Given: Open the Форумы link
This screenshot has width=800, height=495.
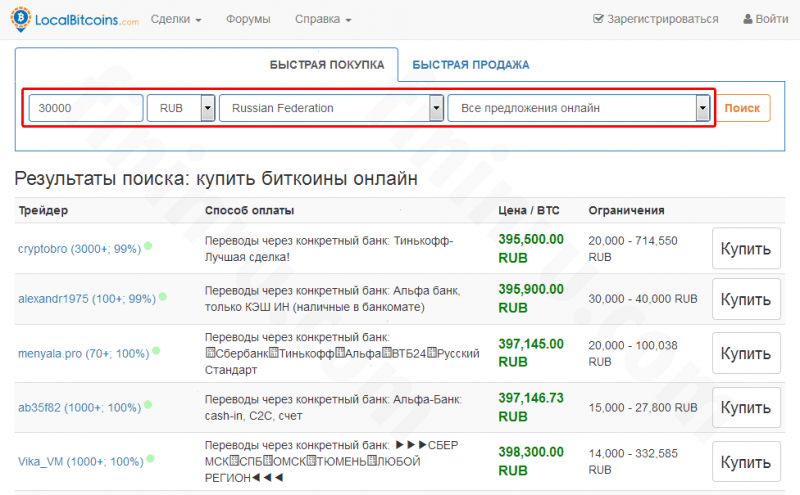Looking at the screenshot, I should tap(248, 19).
